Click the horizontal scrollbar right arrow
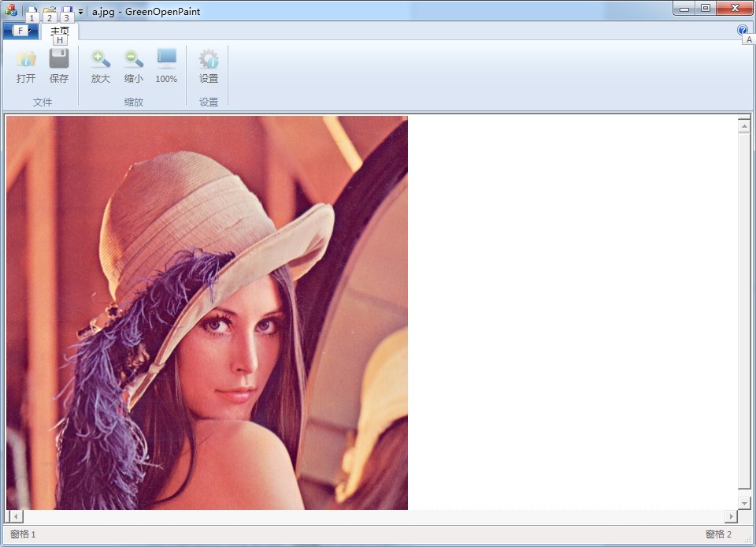Image resolution: width=756 pixels, height=547 pixels. pos(730,516)
